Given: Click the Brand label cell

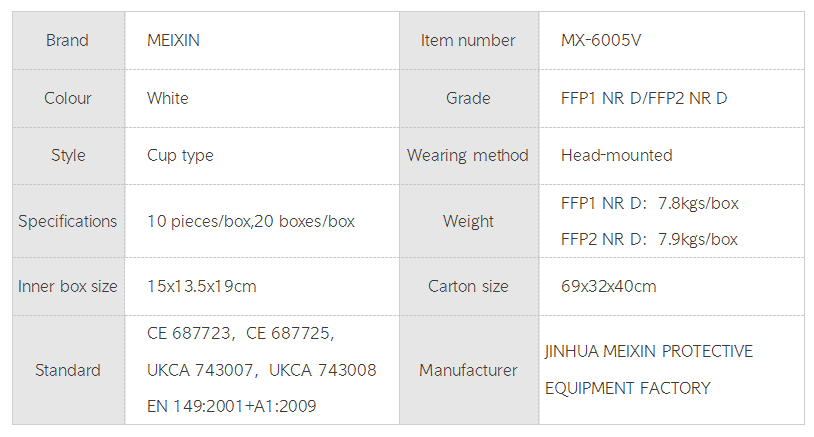Looking at the screenshot, I should pyautogui.click(x=67, y=41).
